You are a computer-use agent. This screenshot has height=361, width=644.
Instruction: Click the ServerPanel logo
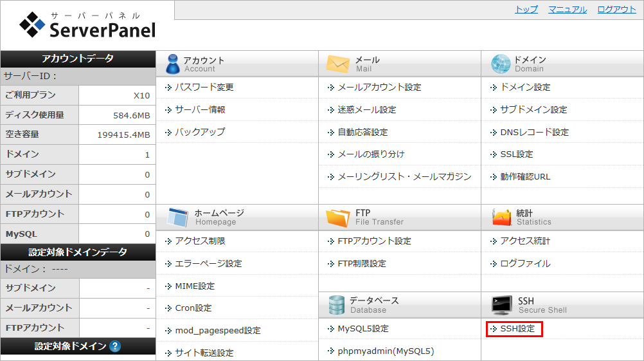click(87, 26)
